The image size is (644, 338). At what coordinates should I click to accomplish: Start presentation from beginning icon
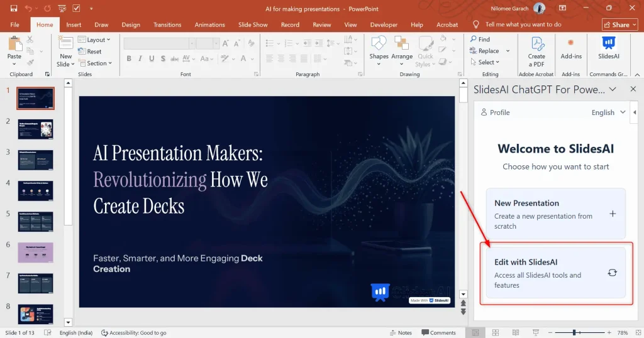[62, 8]
